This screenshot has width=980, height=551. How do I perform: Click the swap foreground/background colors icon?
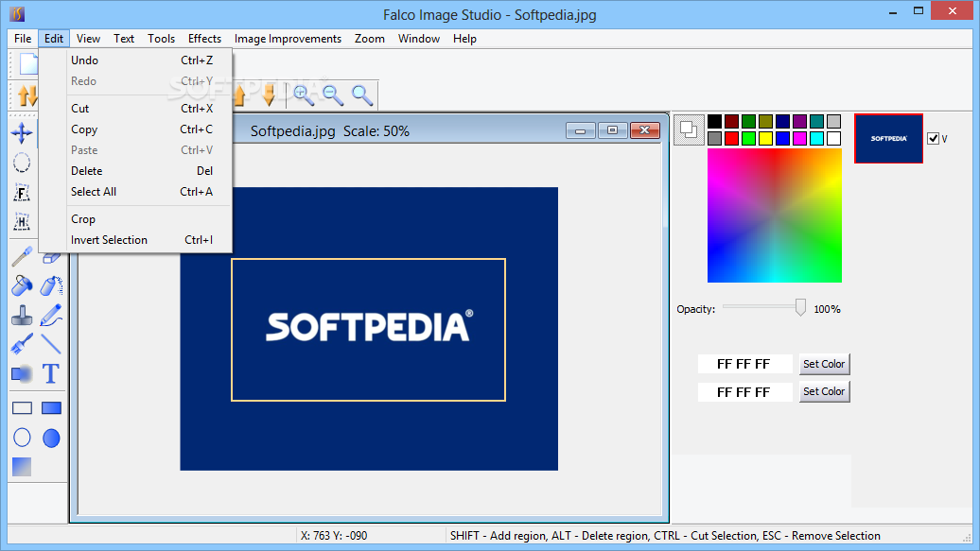(x=689, y=129)
